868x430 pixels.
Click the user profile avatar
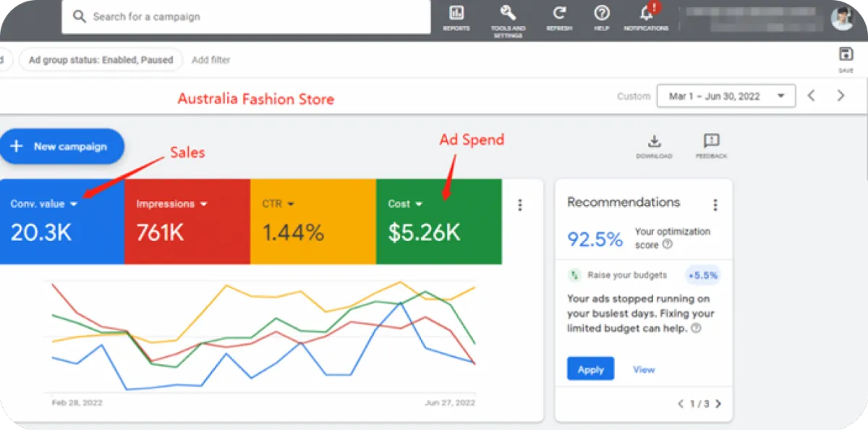(x=842, y=18)
